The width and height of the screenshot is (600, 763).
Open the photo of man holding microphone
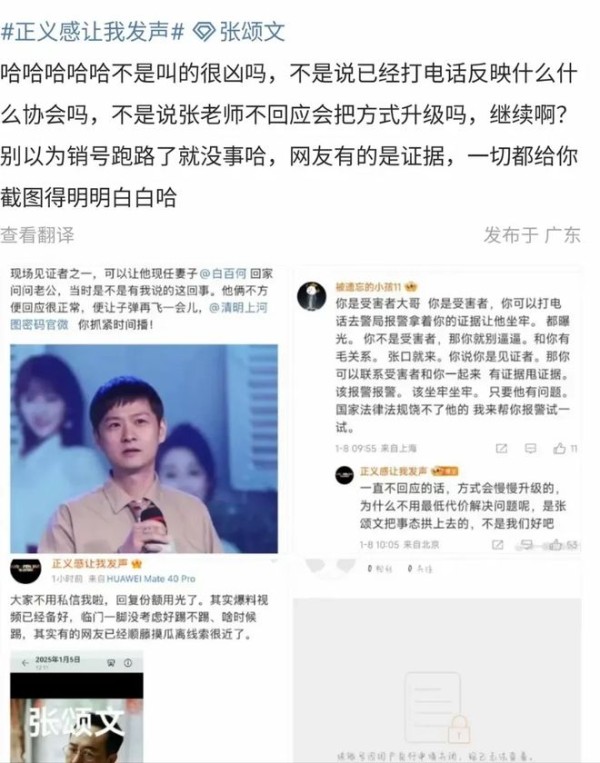[x=144, y=448]
